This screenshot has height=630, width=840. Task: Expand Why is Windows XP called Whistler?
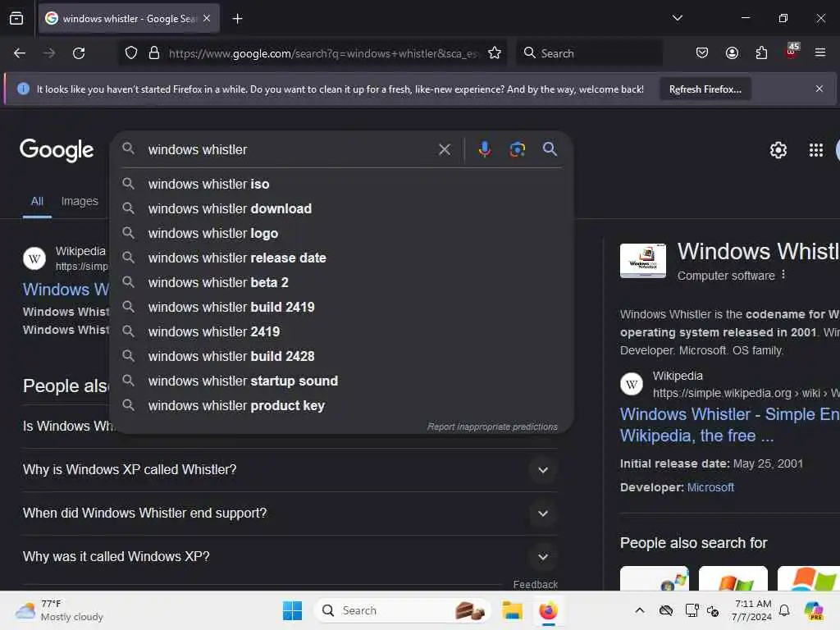pos(290,470)
